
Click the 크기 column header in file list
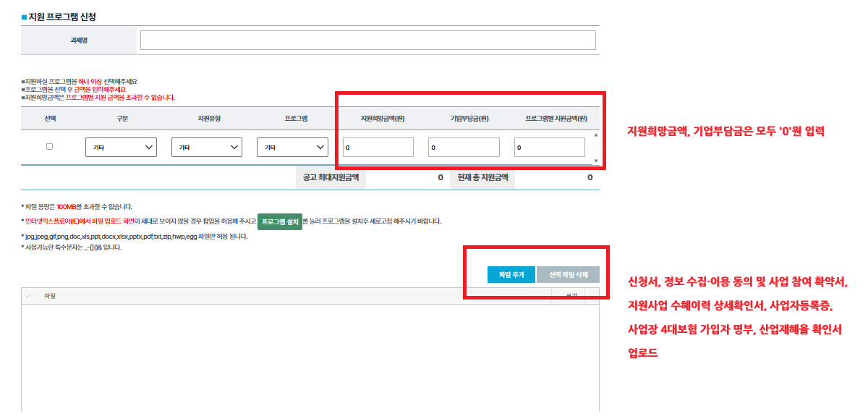tap(571, 296)
